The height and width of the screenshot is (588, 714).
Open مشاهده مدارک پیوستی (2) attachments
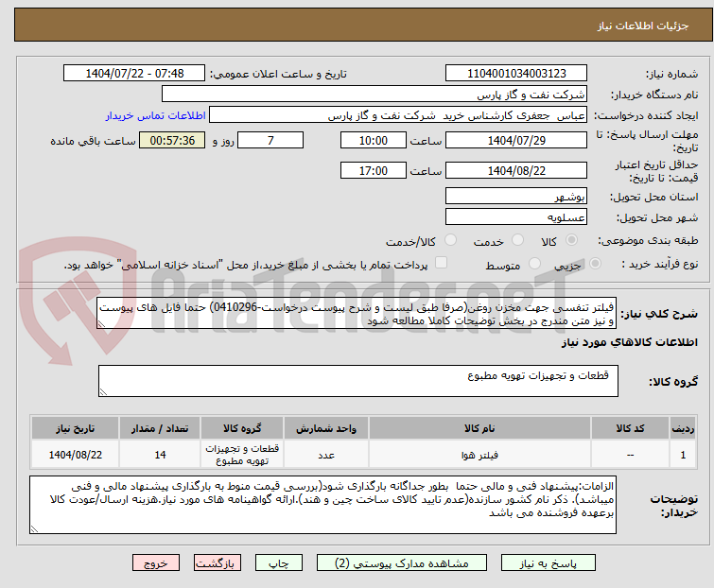click(x=402, y=563)
